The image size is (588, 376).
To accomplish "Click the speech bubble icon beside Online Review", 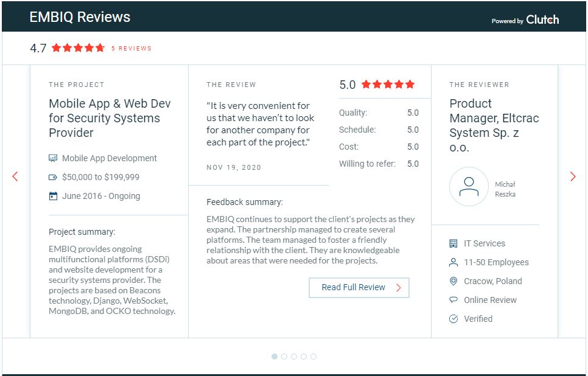I will point(453,300).
